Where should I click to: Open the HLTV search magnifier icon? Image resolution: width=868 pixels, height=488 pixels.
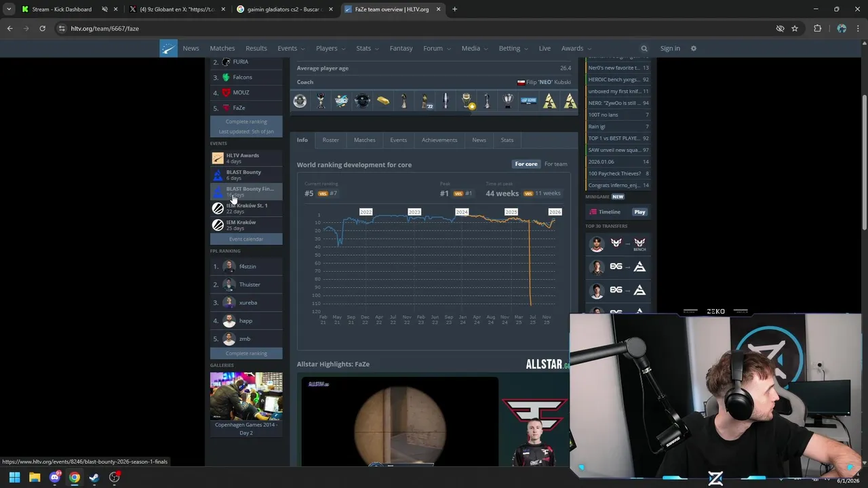pyautogui.click(x=644, y=48)
